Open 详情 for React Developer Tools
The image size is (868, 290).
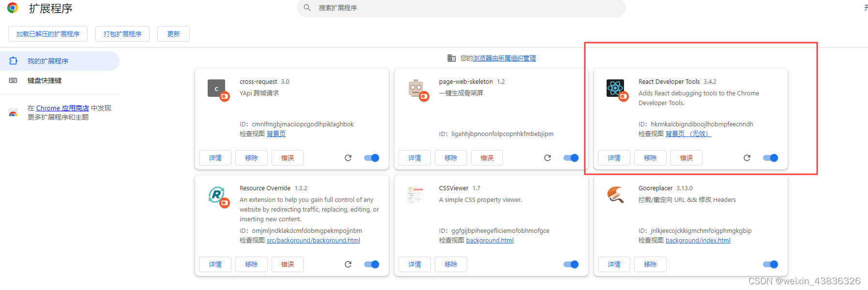click(x=614, y=158)
